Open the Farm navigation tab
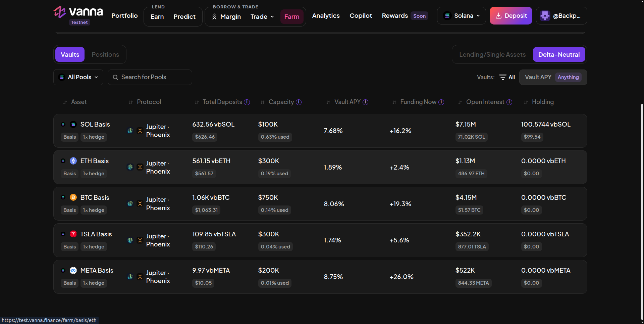644x324 pixels. (292, 16)
